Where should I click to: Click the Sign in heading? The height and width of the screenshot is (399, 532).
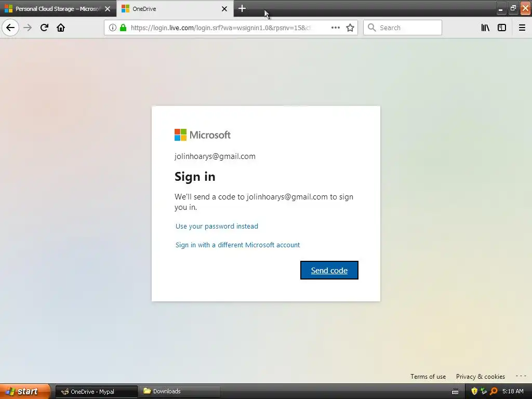pos(195,177)
